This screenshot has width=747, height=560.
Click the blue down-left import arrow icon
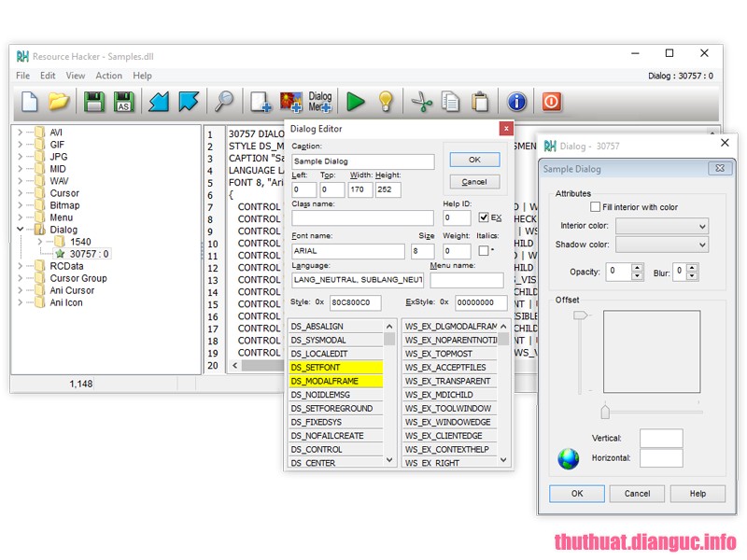pos(159,102)
